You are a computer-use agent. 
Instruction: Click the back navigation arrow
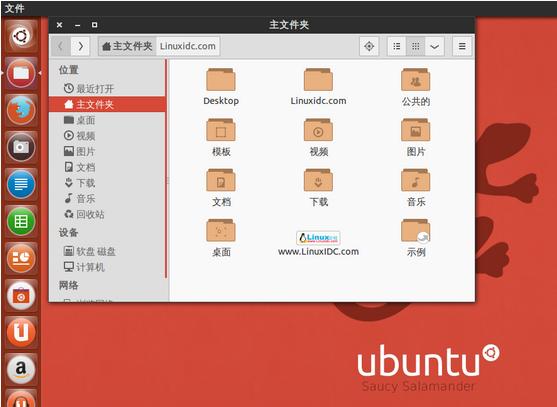click(61, 46)
